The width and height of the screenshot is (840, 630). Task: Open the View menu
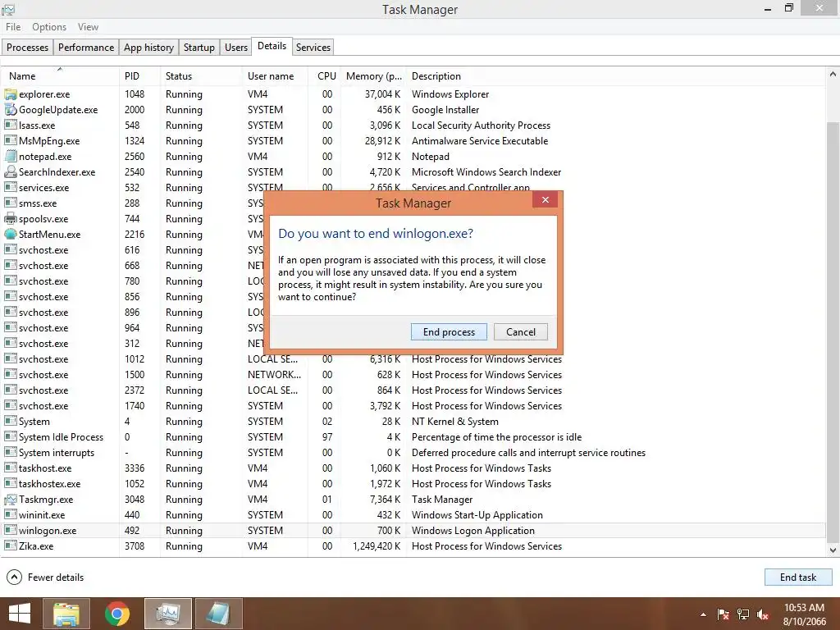88,27
